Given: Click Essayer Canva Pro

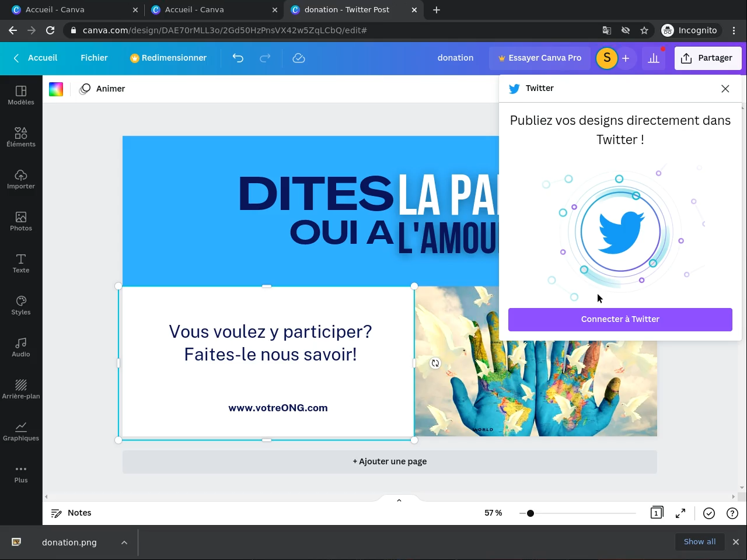Looking at the screenshot, I should pyautogui.click(x=540, y=58).
